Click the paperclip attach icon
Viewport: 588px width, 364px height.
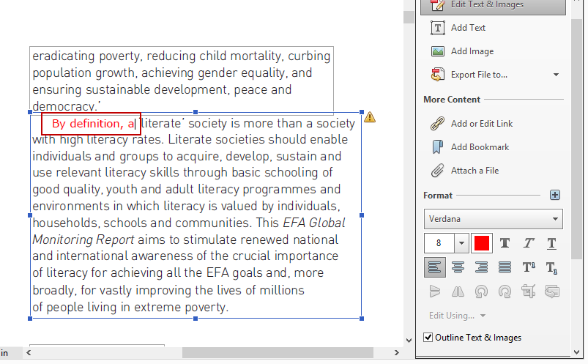tap(438, 171)
